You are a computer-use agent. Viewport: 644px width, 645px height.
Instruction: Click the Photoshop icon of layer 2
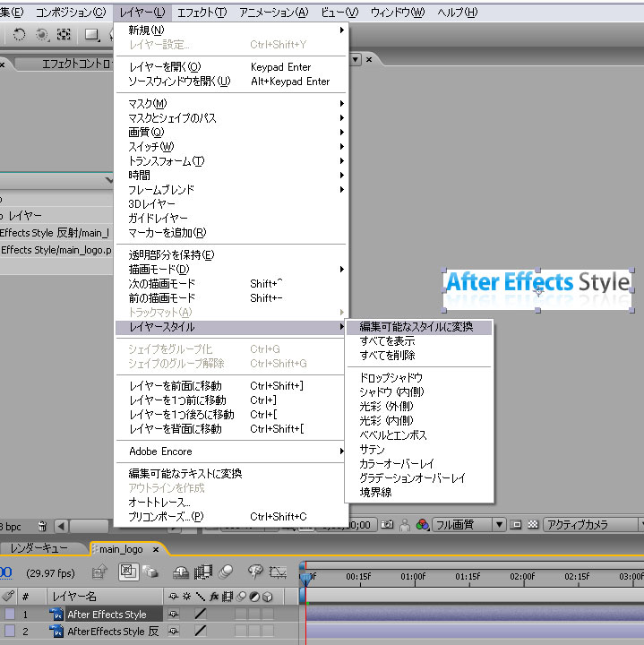tap(56, 631)
